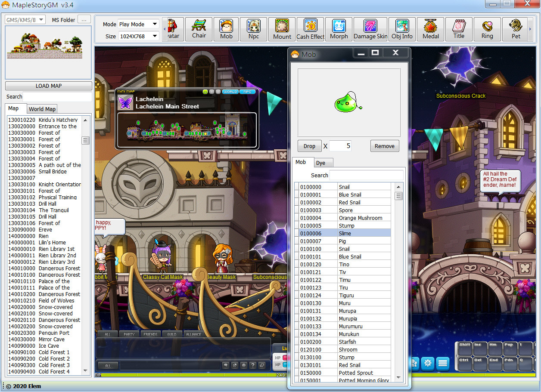Viewport: 541px width, 392px height.
Task: Click the green minimize button on mini map
Action: tap(205, 92)
